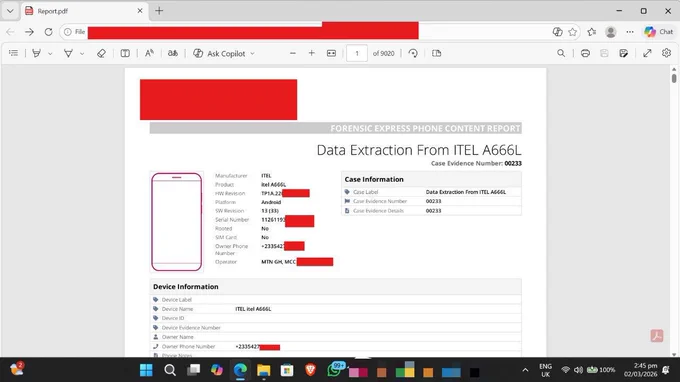This screenshot has height=382, width=680.
Task: Open Settings and more menu
Action: 630,32
